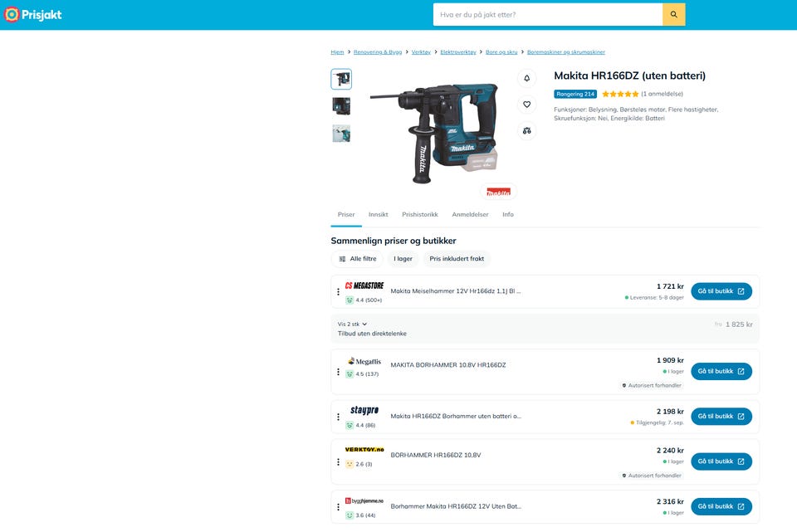This screenshot has height=532, width=797.
Task: Open the Verktøy.no row options menu
Action: (338, 462)
